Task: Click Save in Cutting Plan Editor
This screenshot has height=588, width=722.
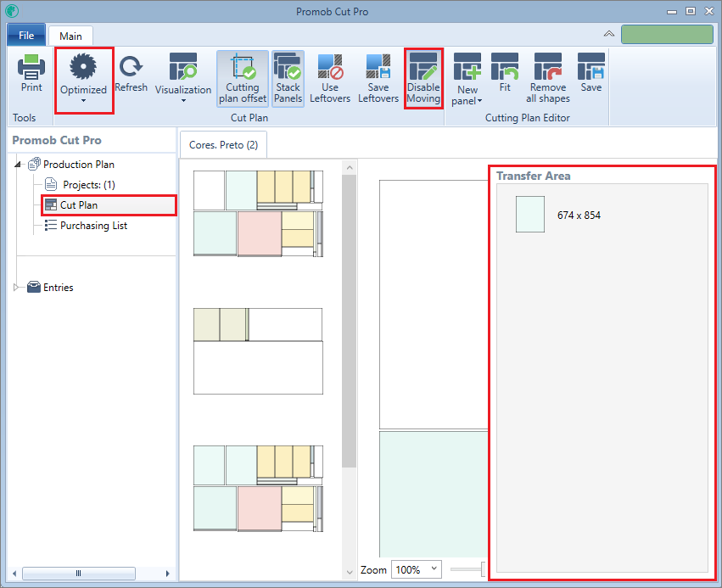Action: [591, 73]
